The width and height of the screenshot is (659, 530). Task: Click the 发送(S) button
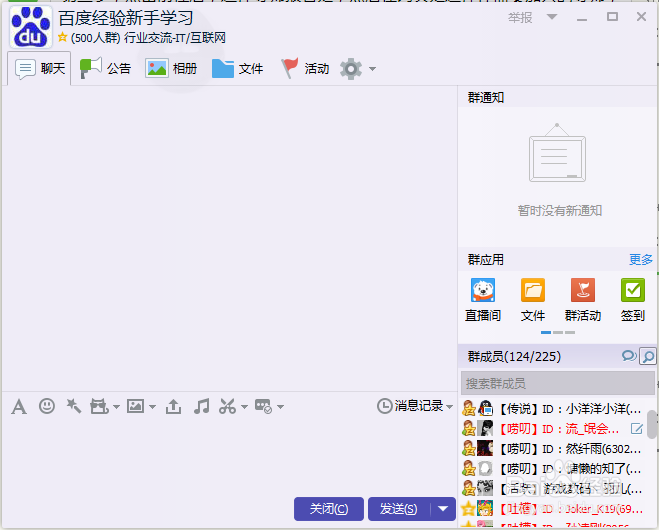click(x=399, y=509)
